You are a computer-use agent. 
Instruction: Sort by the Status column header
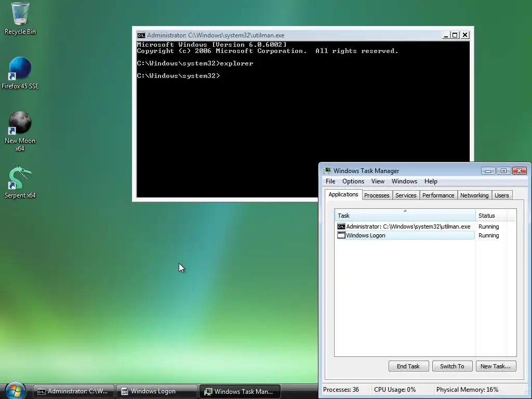(x=491, y=216)
